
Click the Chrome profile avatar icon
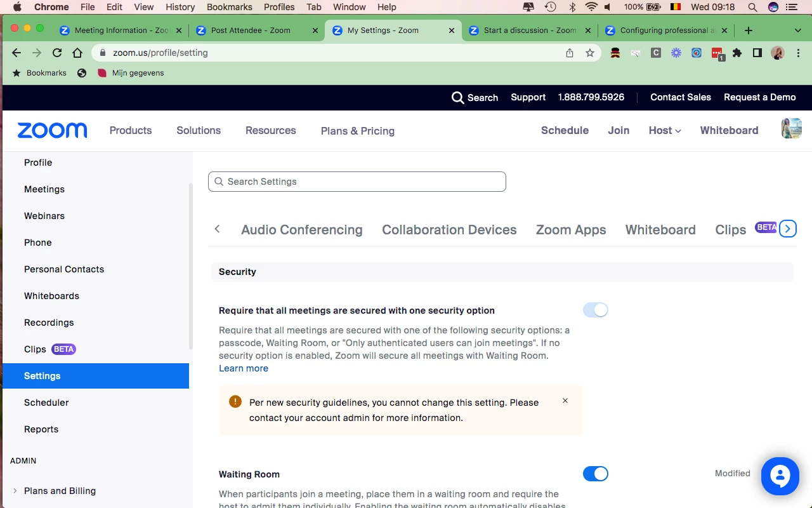(778, 53)
